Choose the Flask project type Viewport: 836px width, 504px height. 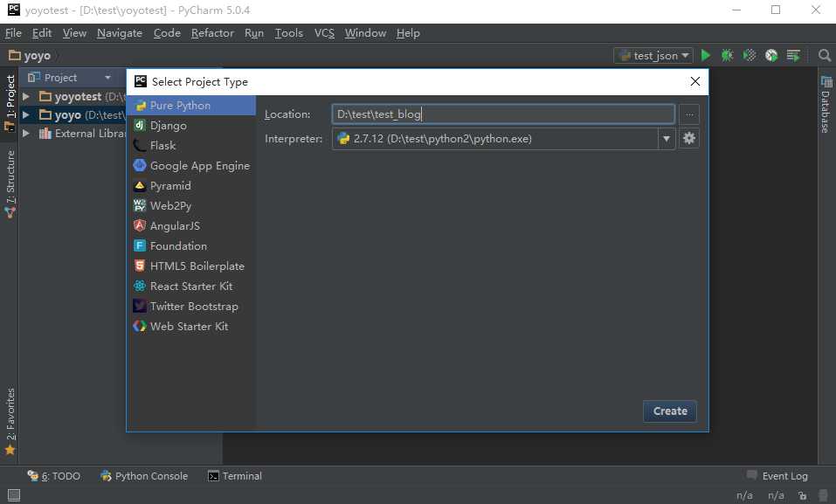(191, 146)
